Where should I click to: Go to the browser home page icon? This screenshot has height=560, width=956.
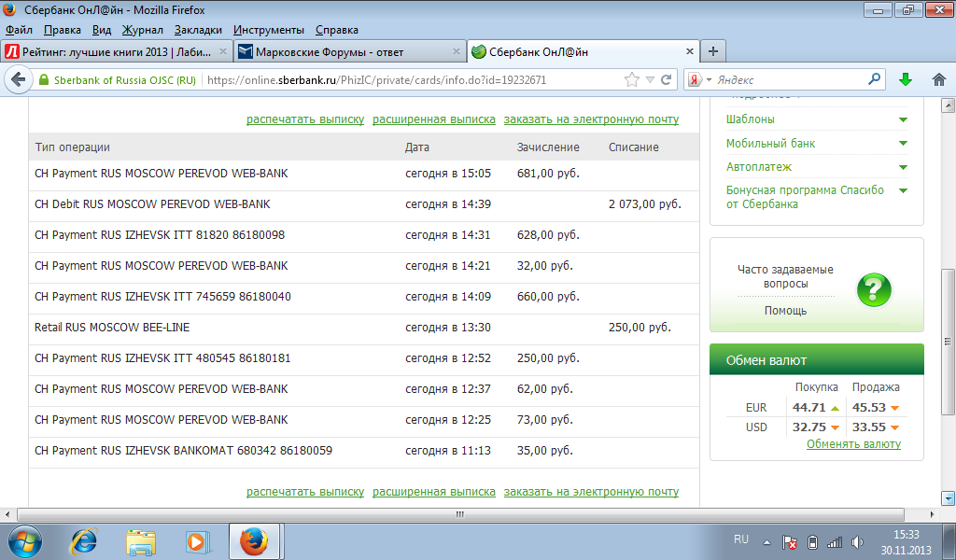click(x=939, y=79)
